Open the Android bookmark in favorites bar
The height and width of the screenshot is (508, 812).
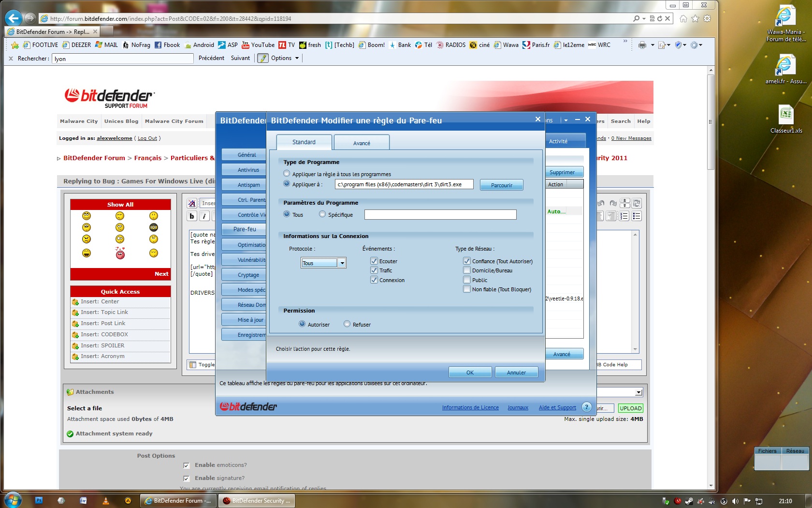coord(199,45)
